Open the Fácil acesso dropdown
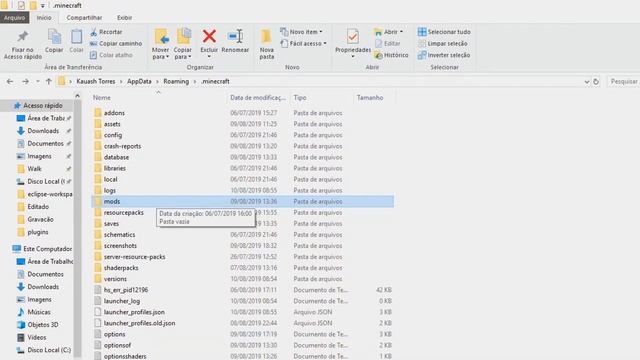Screen dimensions: 640x360 coord(303,43)
